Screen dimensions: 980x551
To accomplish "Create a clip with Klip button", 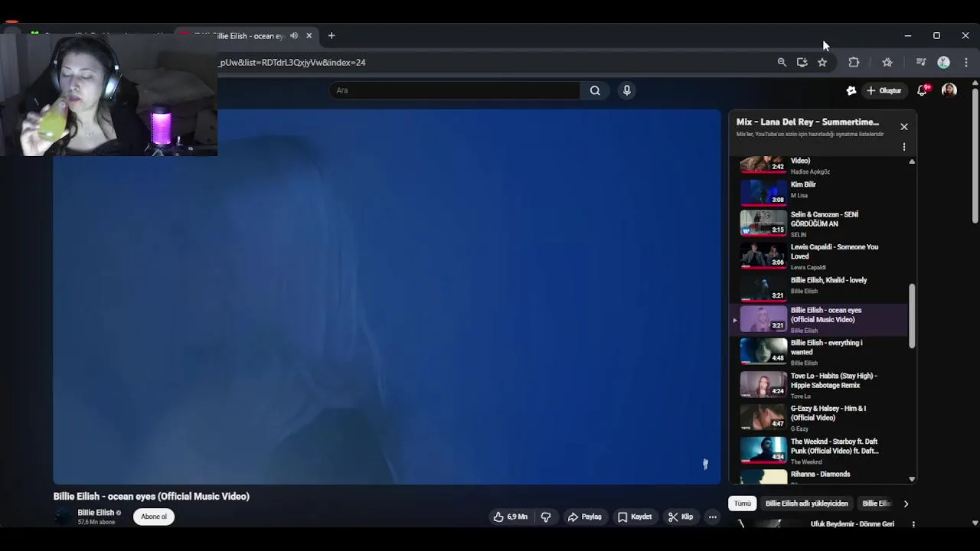I will [x=681, y=517].
